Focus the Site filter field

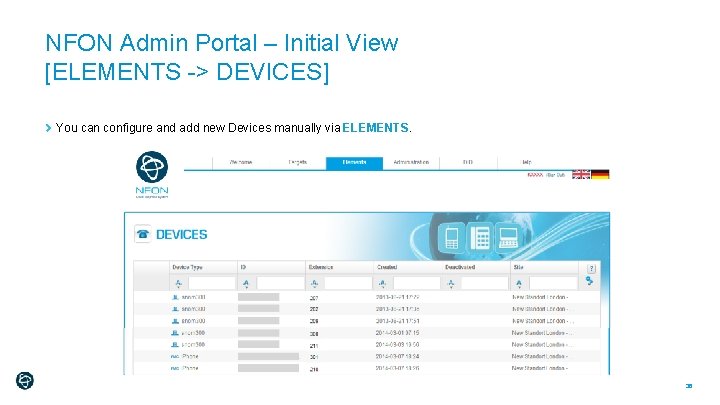click(553, 283)
